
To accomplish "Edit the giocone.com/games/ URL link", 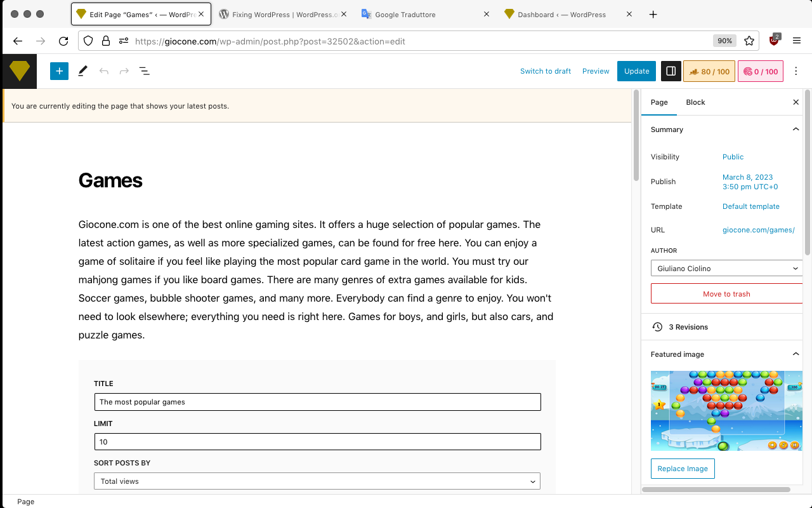I will pyautogui.click(x=759, y=230).
